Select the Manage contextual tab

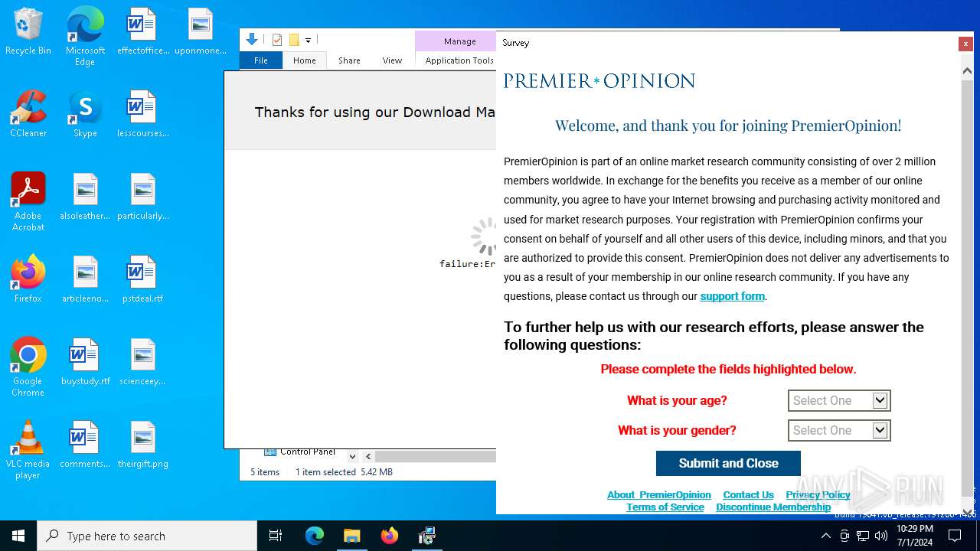[459, 41]
